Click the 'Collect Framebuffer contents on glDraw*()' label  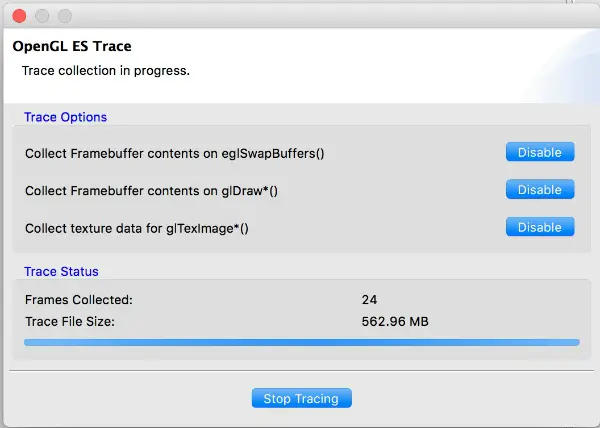pos(152,190)
